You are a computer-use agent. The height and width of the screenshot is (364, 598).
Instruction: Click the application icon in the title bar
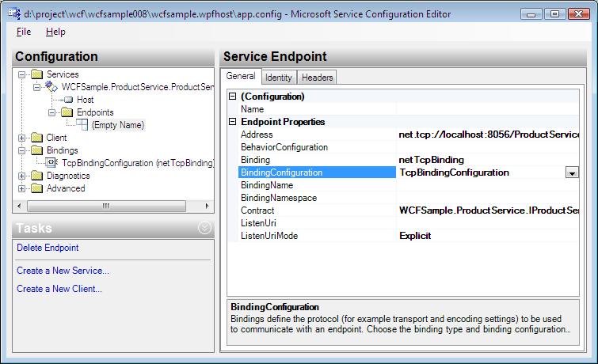pos(14,13)
